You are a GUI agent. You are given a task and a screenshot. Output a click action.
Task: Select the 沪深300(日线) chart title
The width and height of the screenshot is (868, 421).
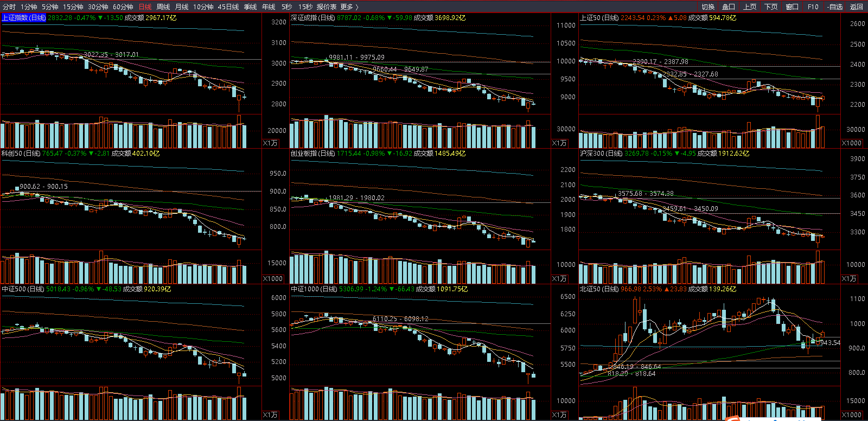point(601,154)
